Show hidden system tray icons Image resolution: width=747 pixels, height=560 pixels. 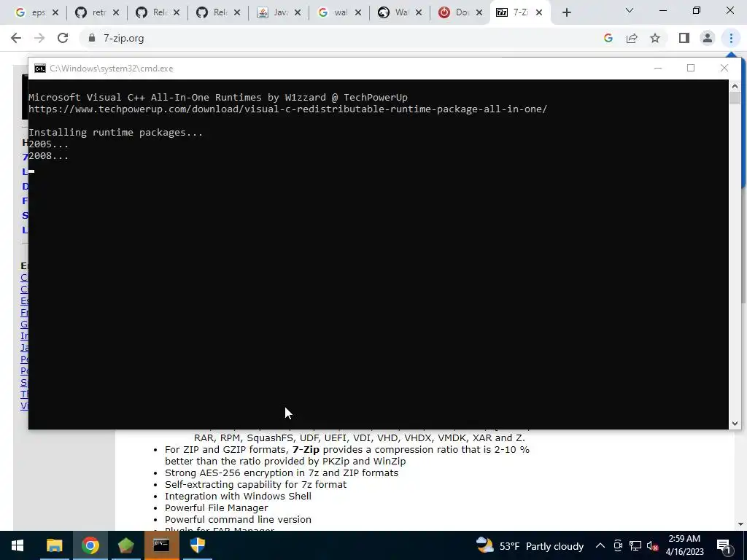[x=600, y=545]
